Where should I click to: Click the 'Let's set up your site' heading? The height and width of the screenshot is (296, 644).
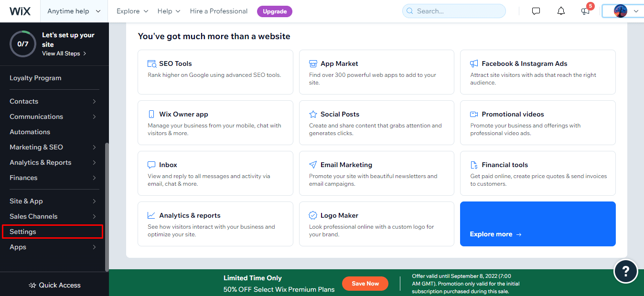(x=68, y=40)
